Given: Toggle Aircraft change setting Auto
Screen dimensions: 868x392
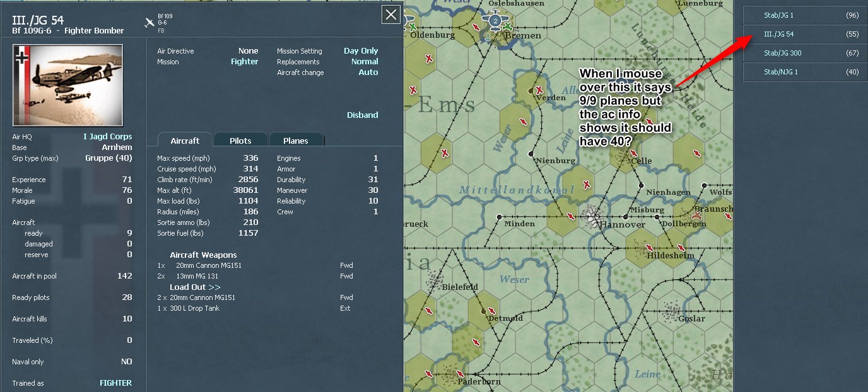Looking at the screenshot, I should (x=368, y=72).
